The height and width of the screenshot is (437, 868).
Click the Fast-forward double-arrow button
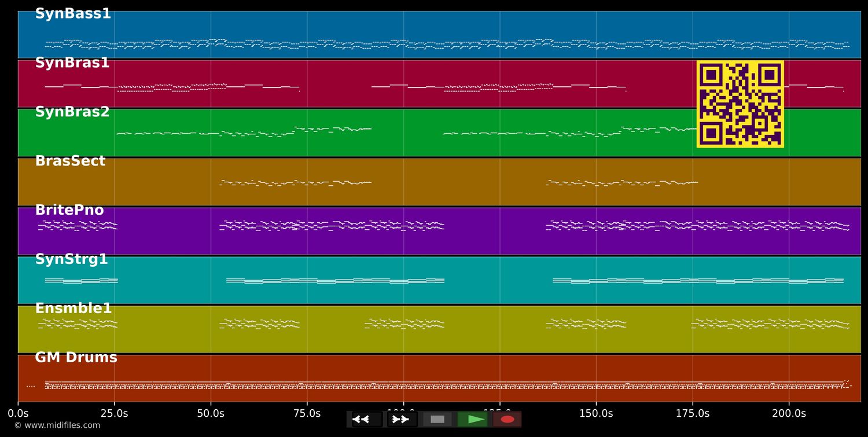pyautogui.click(x=402, y=420)
